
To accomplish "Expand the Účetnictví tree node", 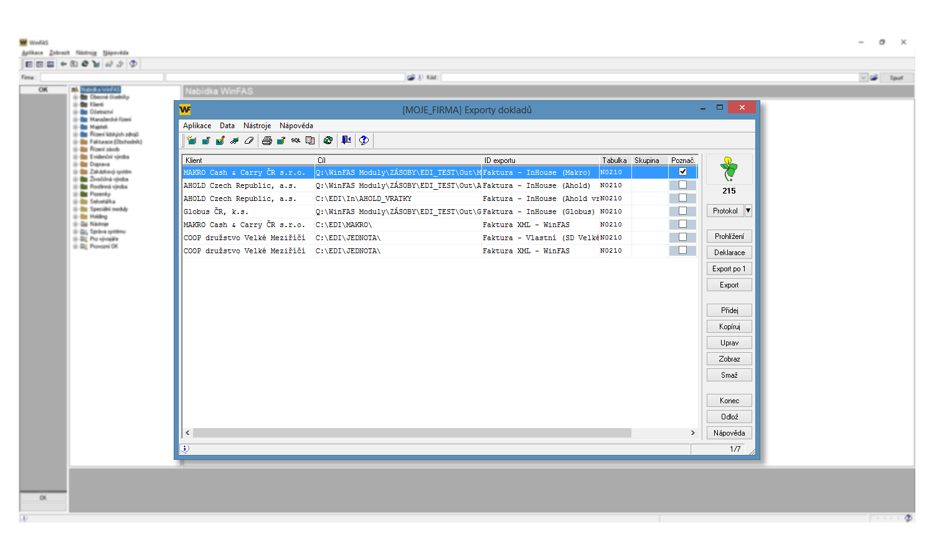I will pyautogui.click(x=75, y=112).
